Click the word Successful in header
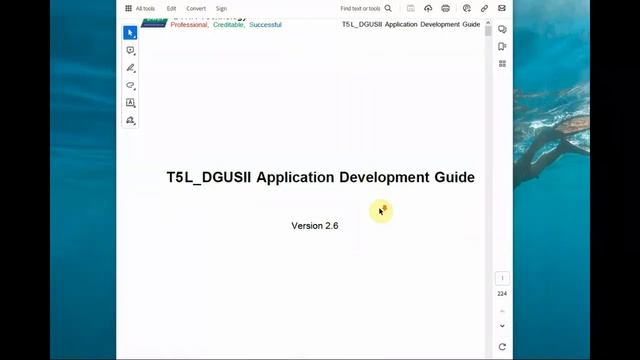Image resolution: width=640 pixels, height=360 pixels. 265,25
